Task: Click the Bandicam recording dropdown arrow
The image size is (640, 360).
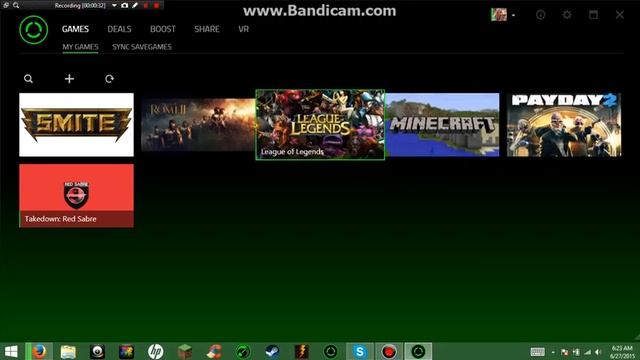Action: (x=114, y=5)
